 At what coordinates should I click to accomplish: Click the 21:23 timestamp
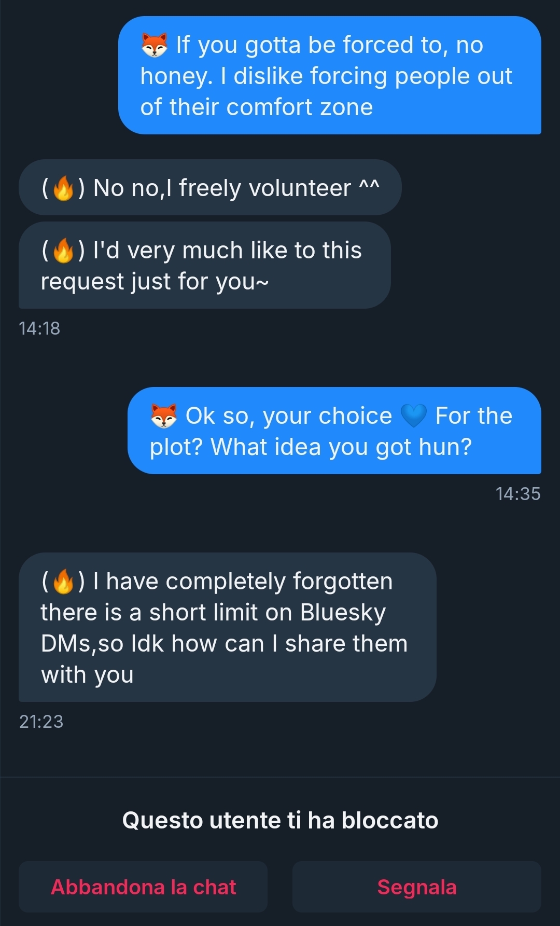(x=41, y=722)
